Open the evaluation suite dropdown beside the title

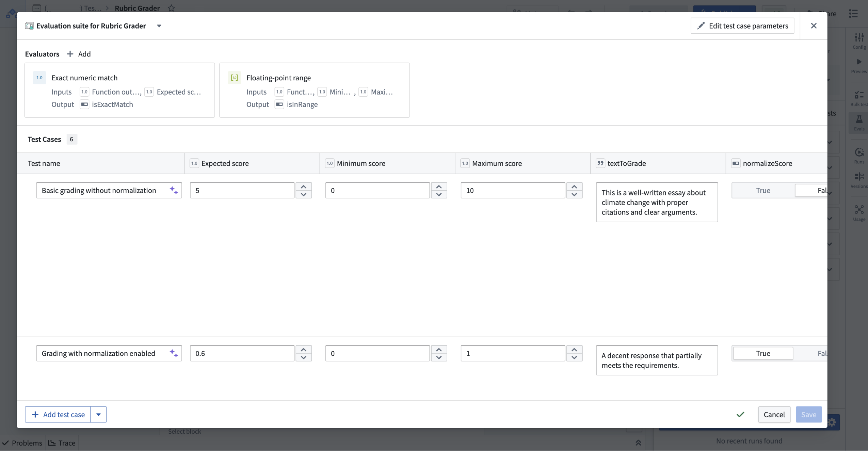(x=159, y=26)
